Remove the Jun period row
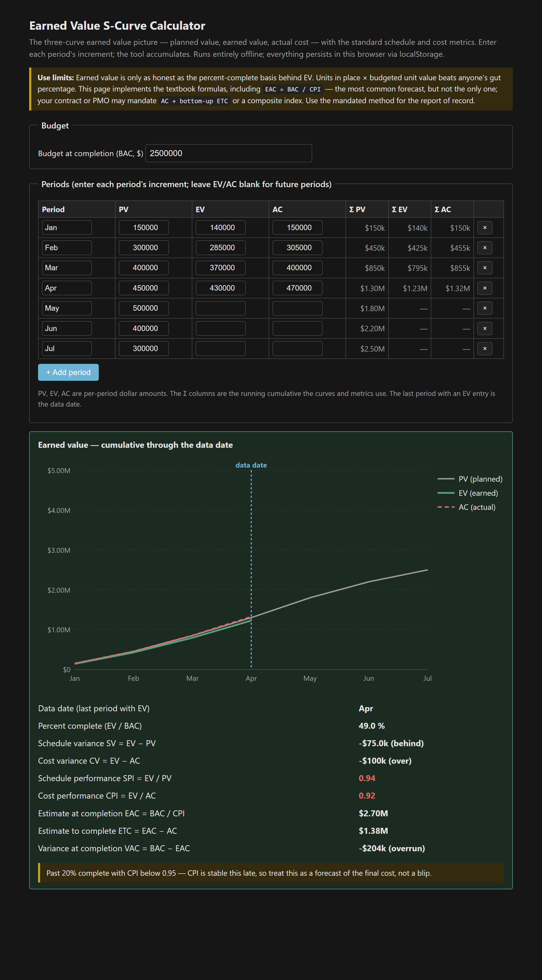542x980 pixels. tap(485, 328)
